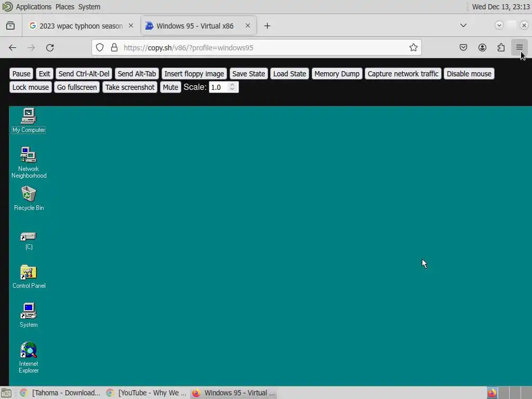Expand the list all tabs chevron
This screenshot has width=532, height=399.
point(463,25)
